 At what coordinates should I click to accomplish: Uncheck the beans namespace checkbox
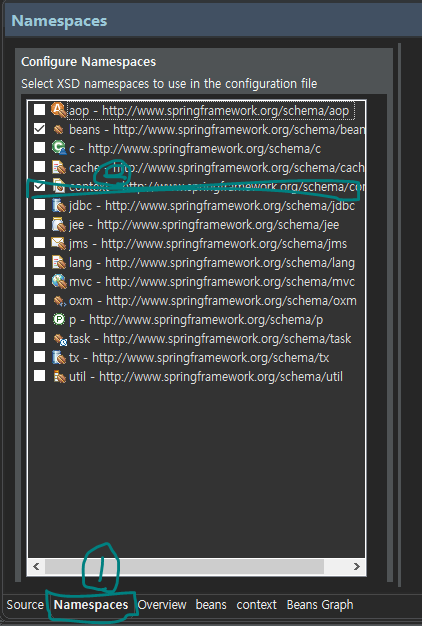coord(39,129)
